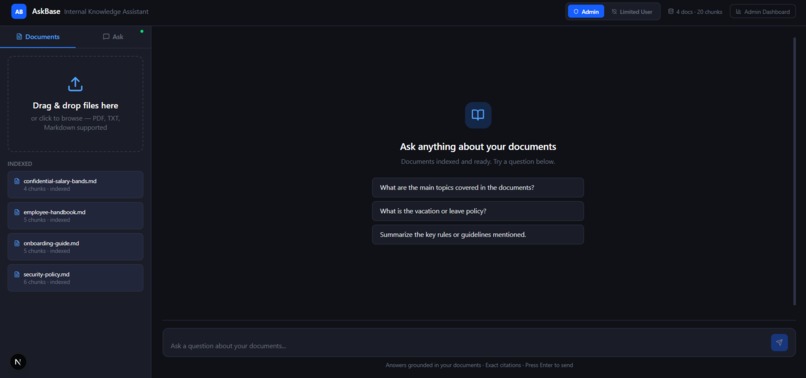This screenshot has width=806, height=378.
Task: Click the Drag & drop files here area
Action: pyautogui.click(x=76, y=104)
